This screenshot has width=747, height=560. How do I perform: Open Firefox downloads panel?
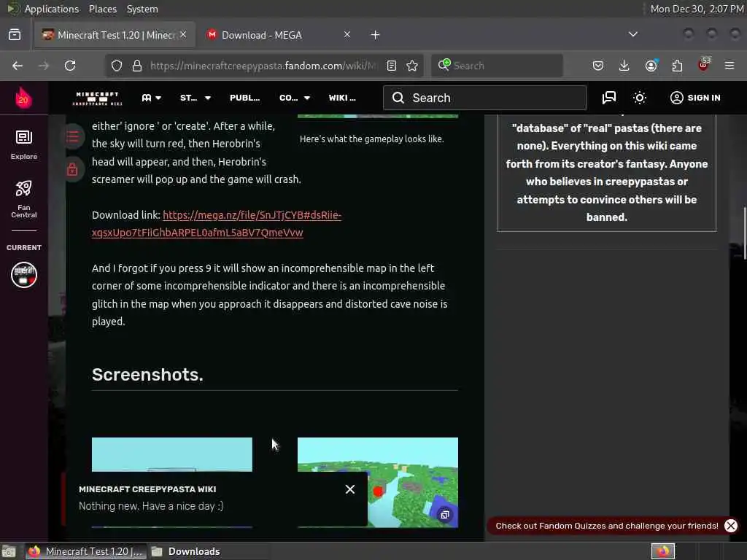624,66
